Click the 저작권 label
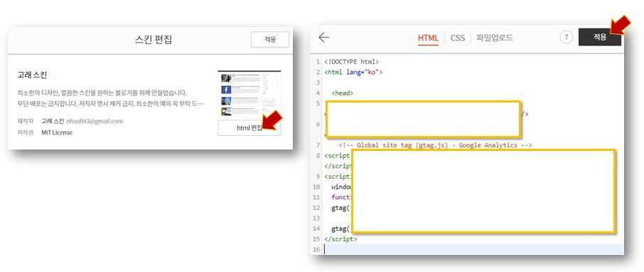The image size is (644, 272). click(x=25, y=132)
